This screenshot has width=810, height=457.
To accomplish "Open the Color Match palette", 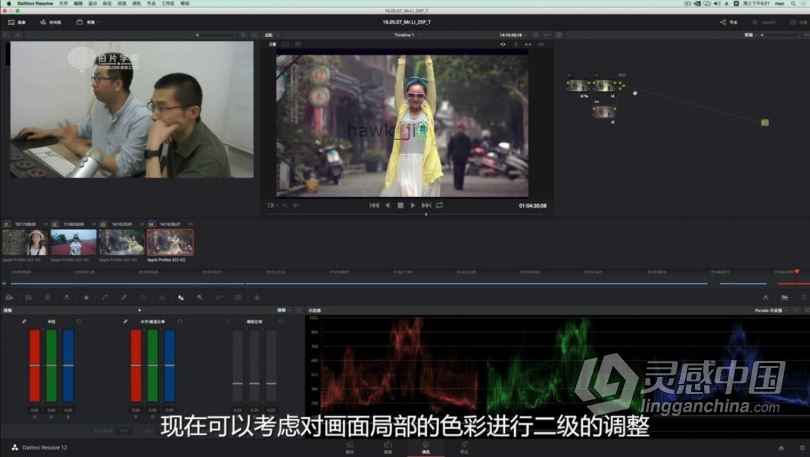I will (28, 297).
